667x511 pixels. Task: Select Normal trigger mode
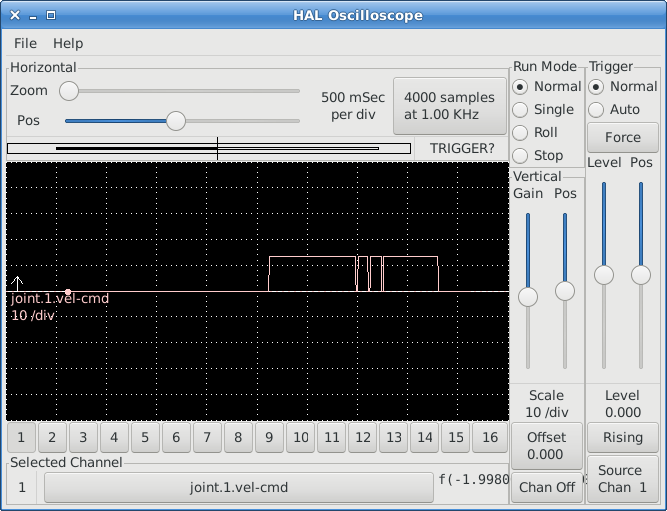[623, 87]
